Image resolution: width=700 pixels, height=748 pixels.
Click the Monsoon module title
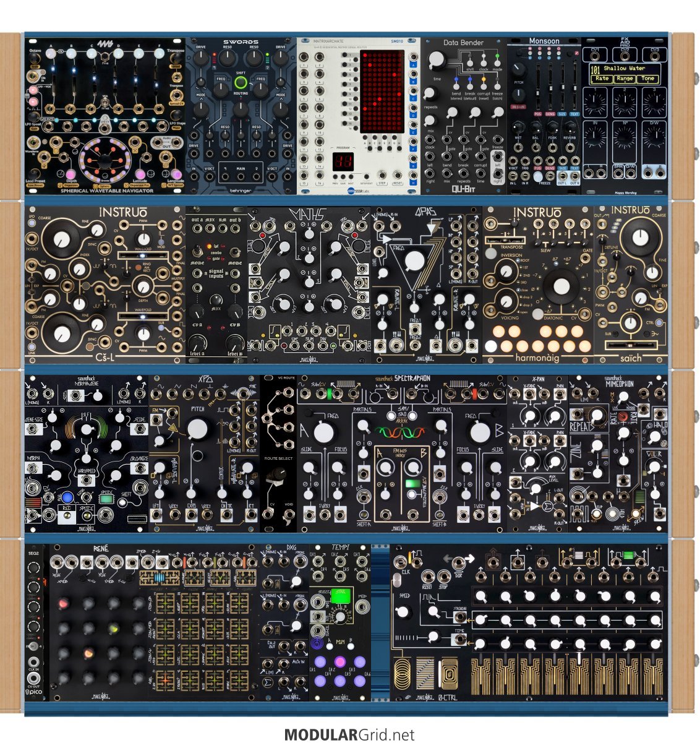[544, 41]
